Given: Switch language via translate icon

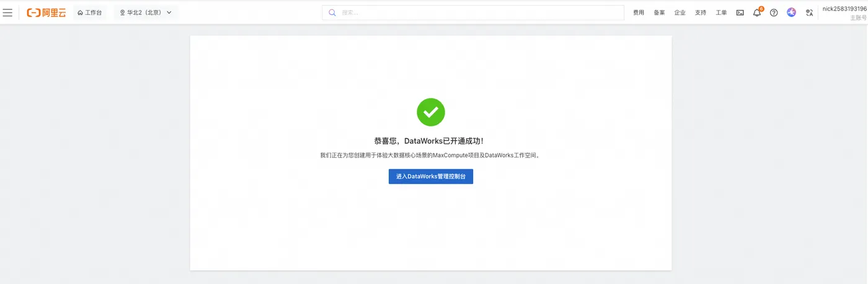Looking at the screenshot, I should [809, 12].
